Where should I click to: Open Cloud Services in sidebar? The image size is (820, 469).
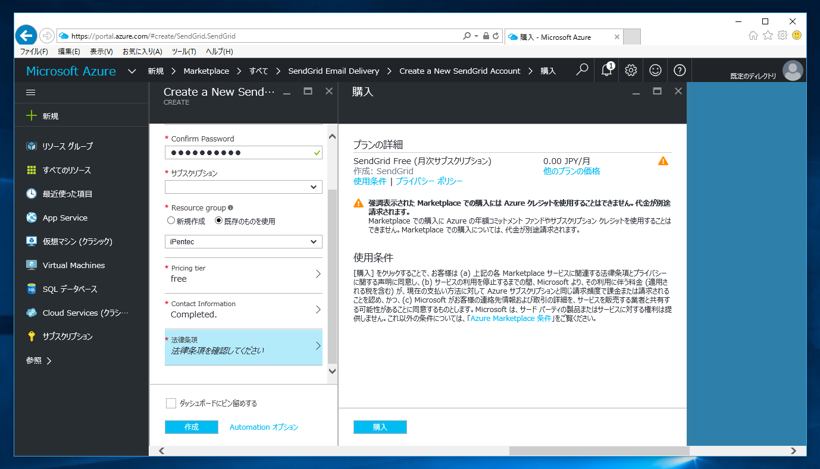[x=85, y=313]
